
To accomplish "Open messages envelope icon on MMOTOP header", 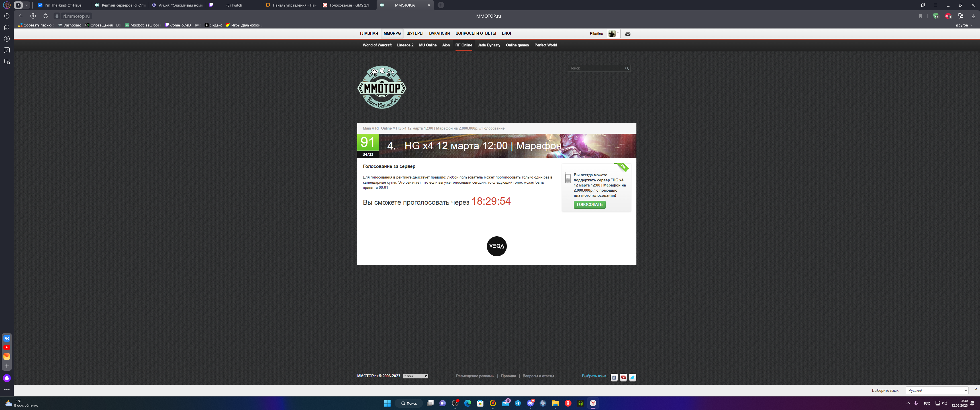I will tap(628, 34).
